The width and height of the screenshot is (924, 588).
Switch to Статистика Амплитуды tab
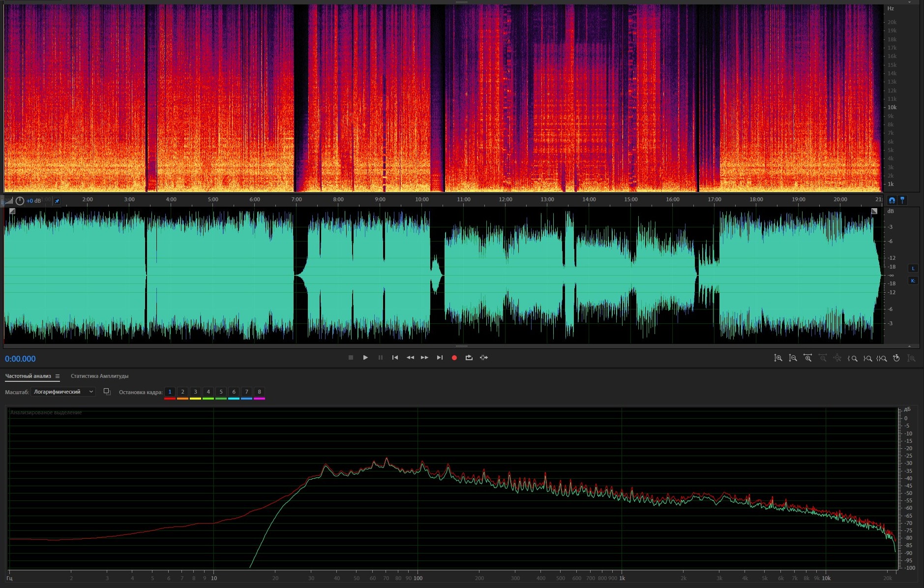coord(99,376)
